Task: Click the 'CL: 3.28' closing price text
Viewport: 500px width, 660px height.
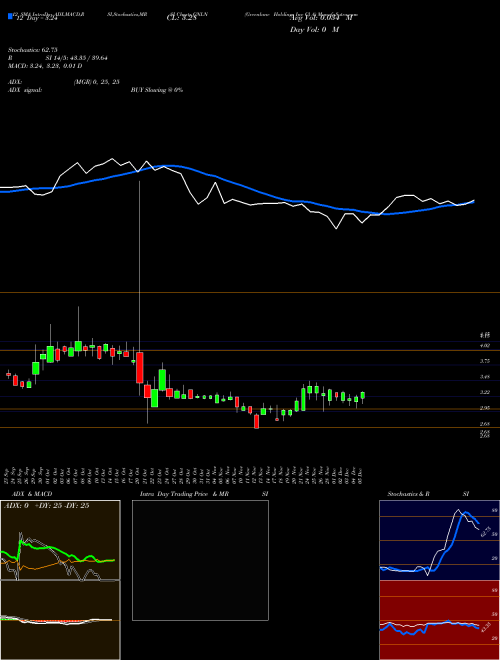Action: click(x=181, y=18)
